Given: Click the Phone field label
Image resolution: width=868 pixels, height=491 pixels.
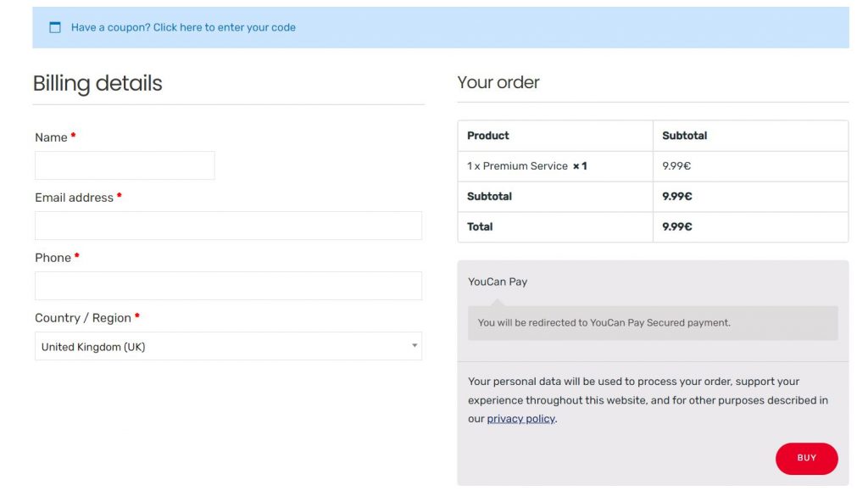Looking at the screenshot, I should 53,258.
